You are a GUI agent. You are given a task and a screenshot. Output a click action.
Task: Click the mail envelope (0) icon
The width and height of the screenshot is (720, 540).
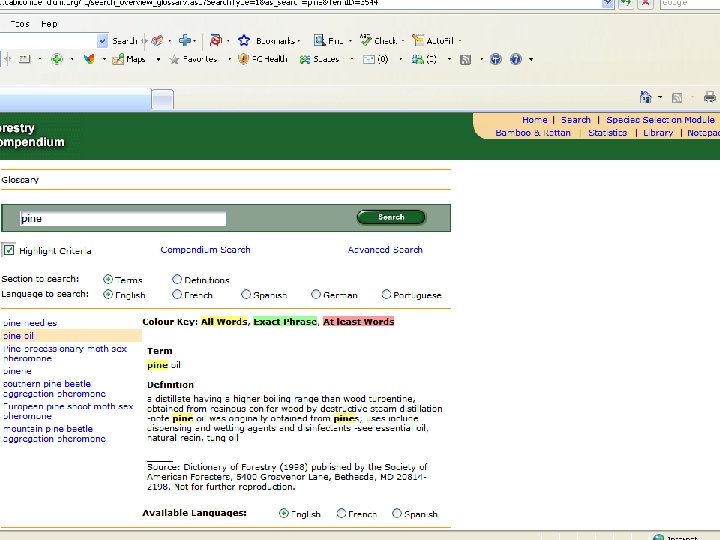[x=369, y=59]
